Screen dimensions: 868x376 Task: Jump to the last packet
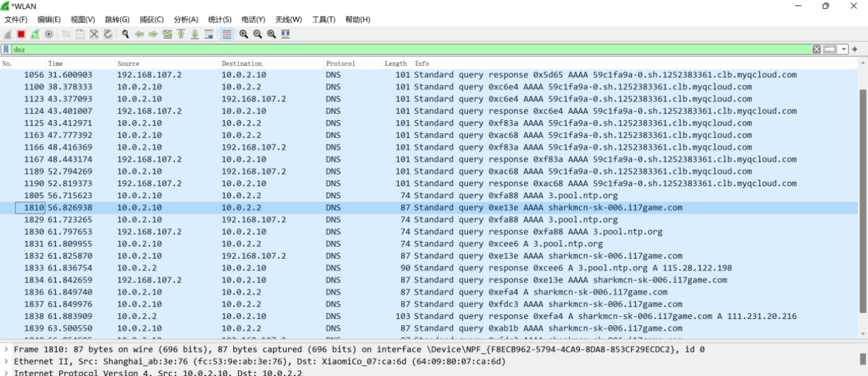195,34
